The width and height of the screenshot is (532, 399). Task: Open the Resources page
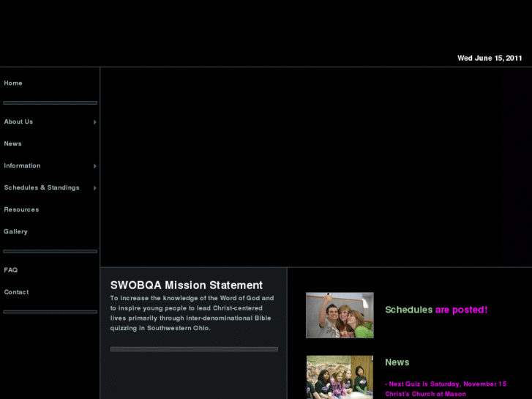click(21, 209)
